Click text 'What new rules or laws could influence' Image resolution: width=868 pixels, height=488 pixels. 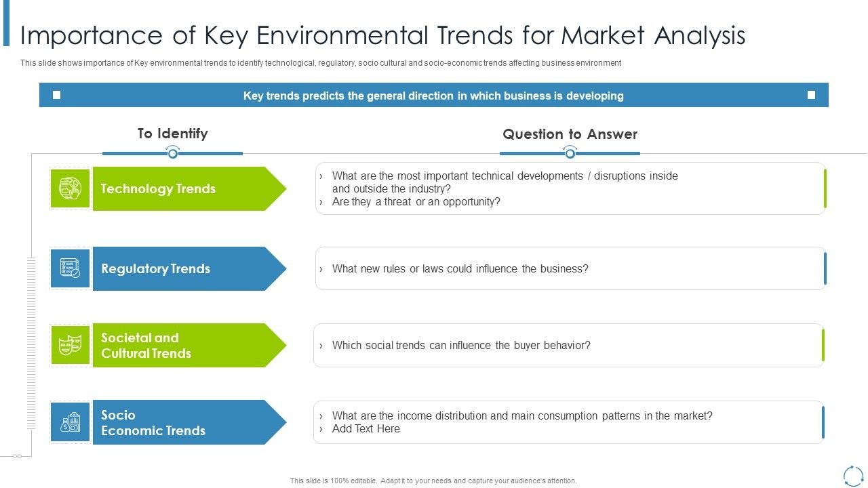(460, 268)
